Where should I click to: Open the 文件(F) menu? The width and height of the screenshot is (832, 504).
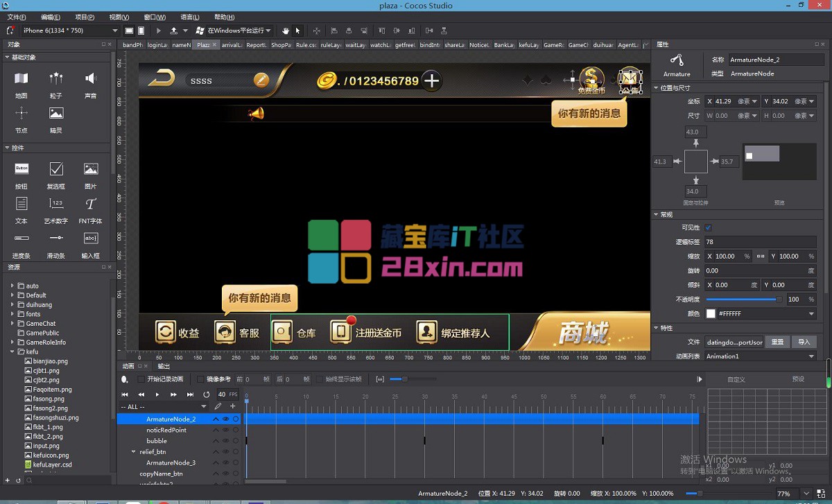point(17,17)
